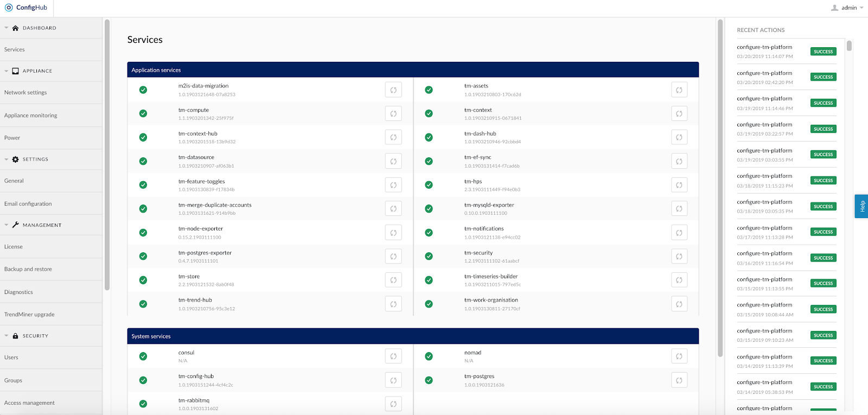Restart the tm-postgres service
This screenshot has width=868, height=415.
point(679,380)
